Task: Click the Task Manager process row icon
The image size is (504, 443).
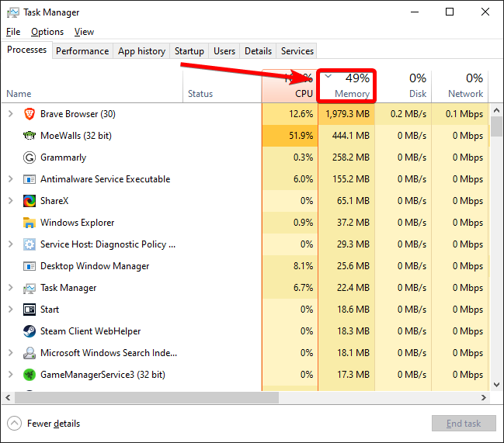Action: point(30,289)
